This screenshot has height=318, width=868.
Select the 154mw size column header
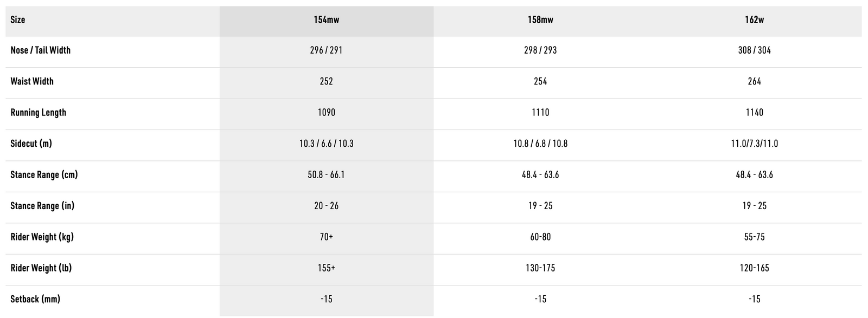tap(326, 20)
